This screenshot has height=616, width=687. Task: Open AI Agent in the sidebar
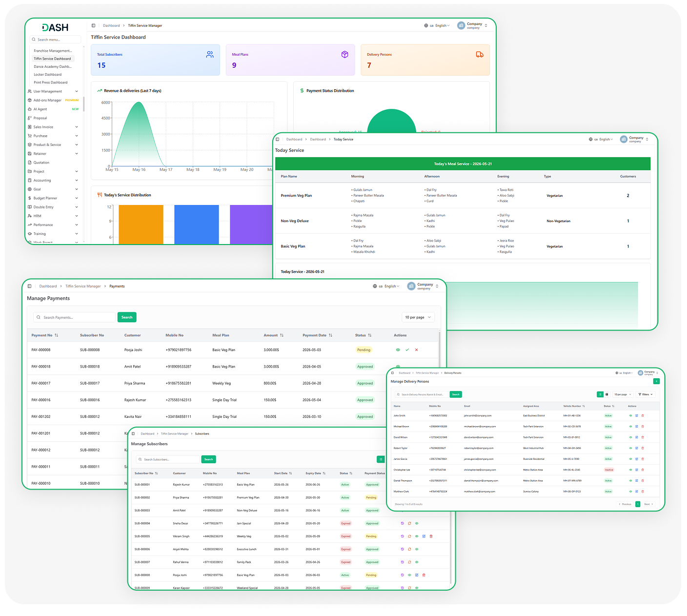click(53, 109)
